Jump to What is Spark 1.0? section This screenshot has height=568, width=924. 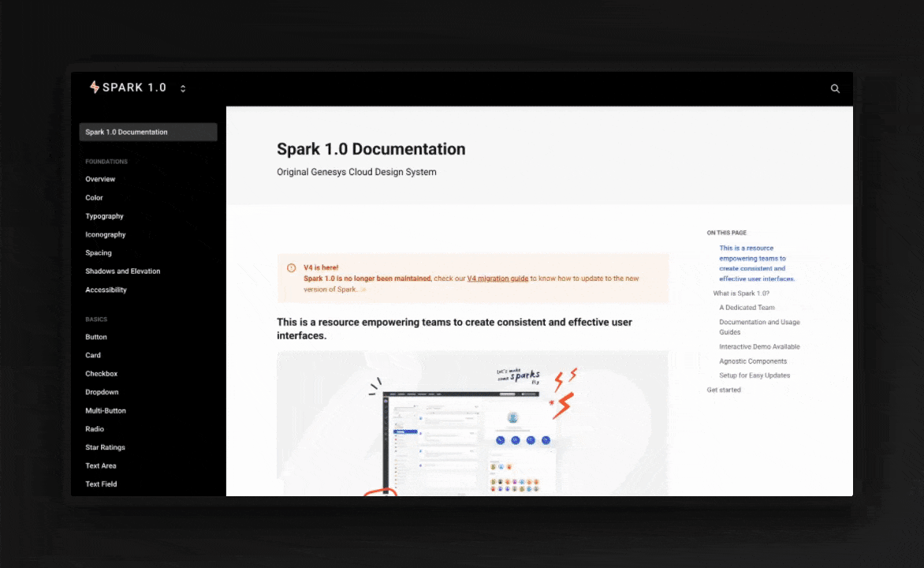coord(741,293)
